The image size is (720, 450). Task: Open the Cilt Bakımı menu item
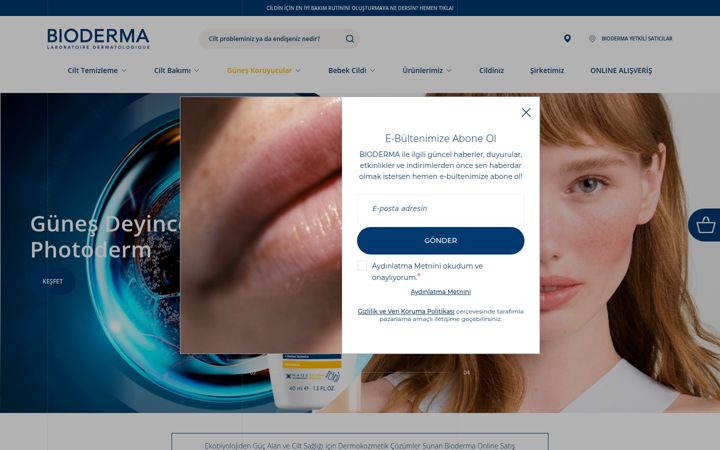point(172,70)
